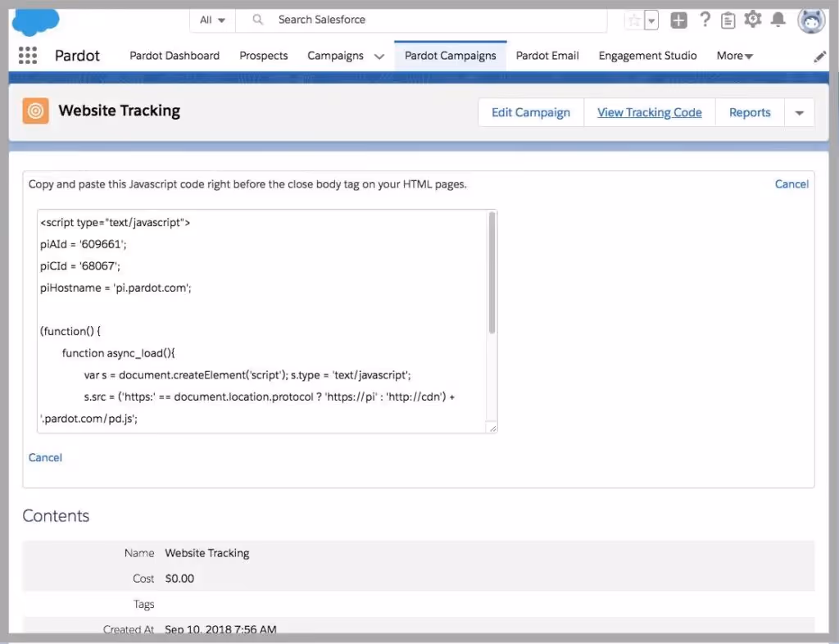
Task: Click the piHostname = 'pi.pardot.com' line
Action: (x=116, y=288)
